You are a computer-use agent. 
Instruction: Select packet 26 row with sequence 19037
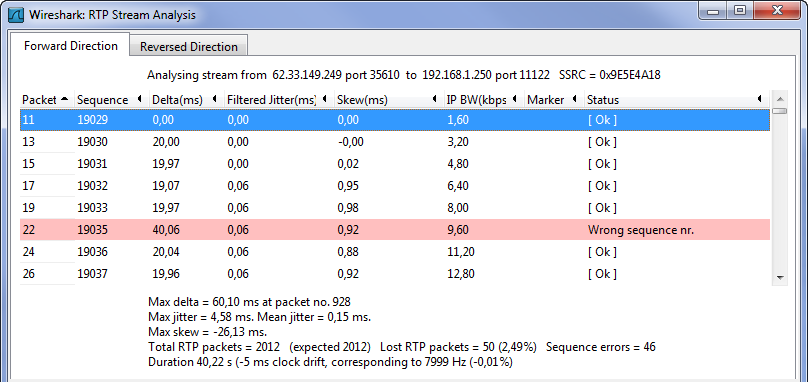[395, 274]
